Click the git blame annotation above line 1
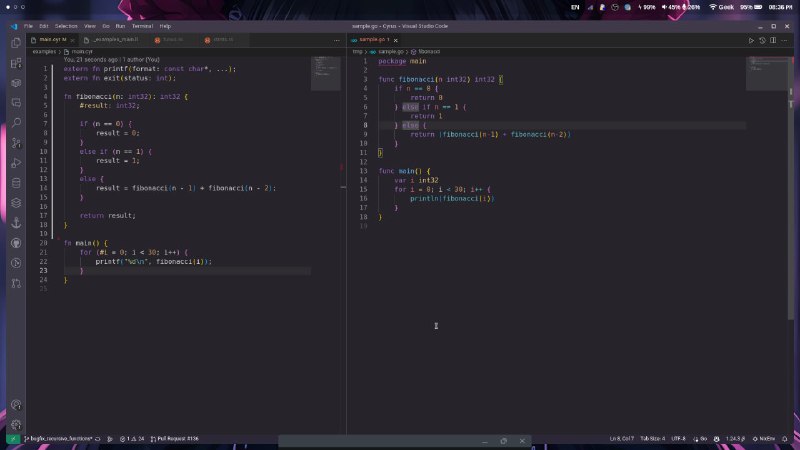800x450 pixels. 112,60
